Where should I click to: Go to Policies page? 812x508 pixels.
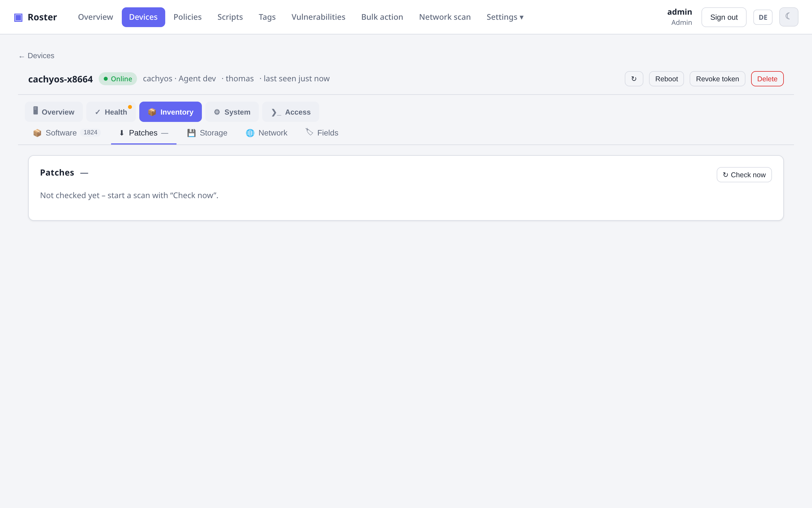[x=187, y=17]
